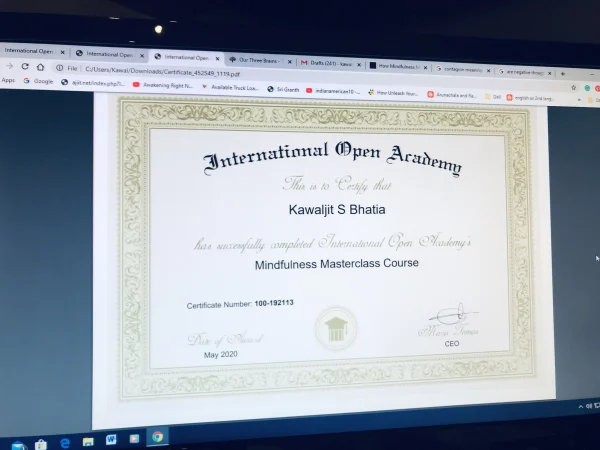Open the english as 2nd lang... bookmark

(530, 98)
